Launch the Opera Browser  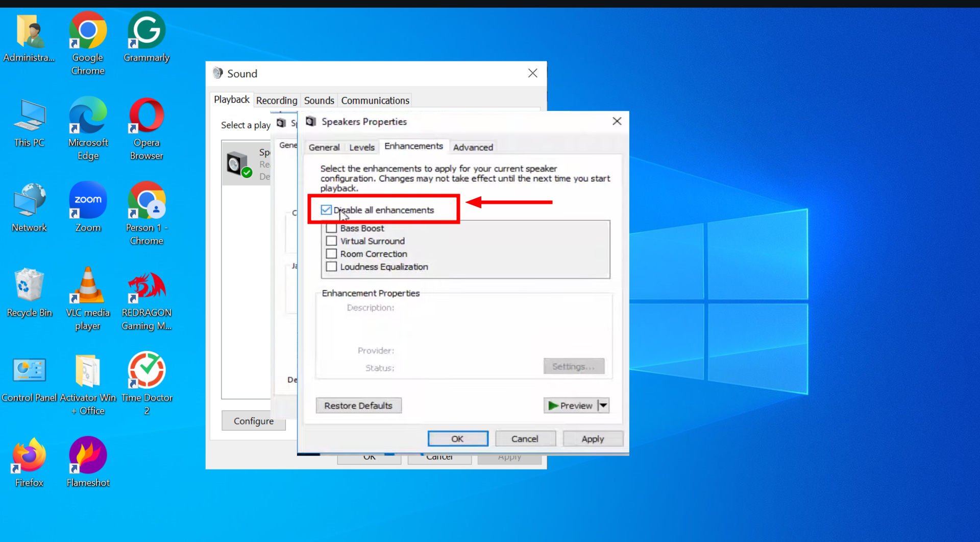tap(146, 115)
